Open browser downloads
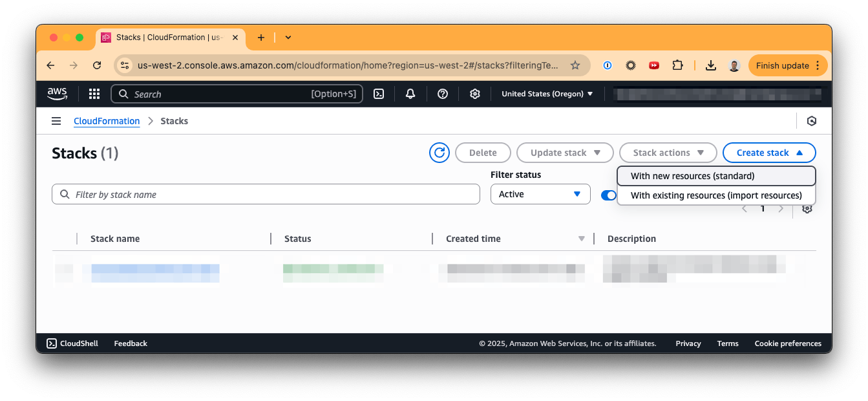Image resolution: width=868 pixels, height=401 pixels. click(x=711, y=65)
